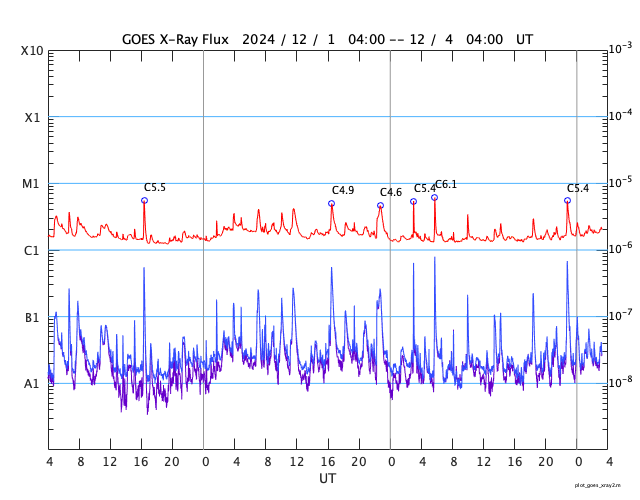Click the C5.5 flare label text
The image size is (640, 500).
(x=155, y=188)
